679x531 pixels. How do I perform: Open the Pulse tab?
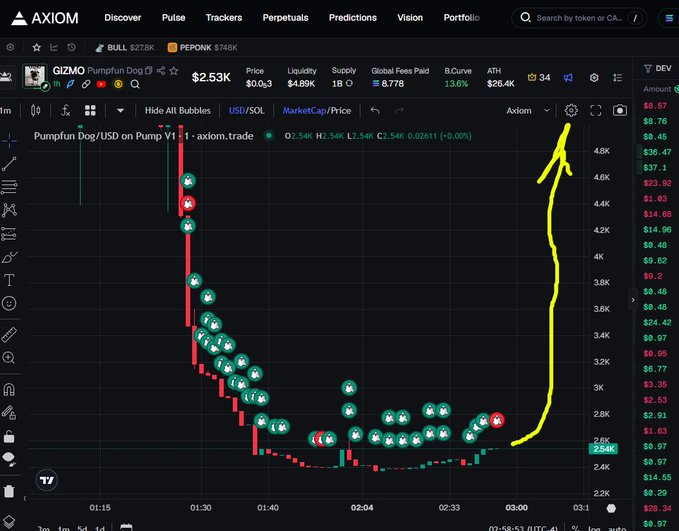tap(173, 18)
